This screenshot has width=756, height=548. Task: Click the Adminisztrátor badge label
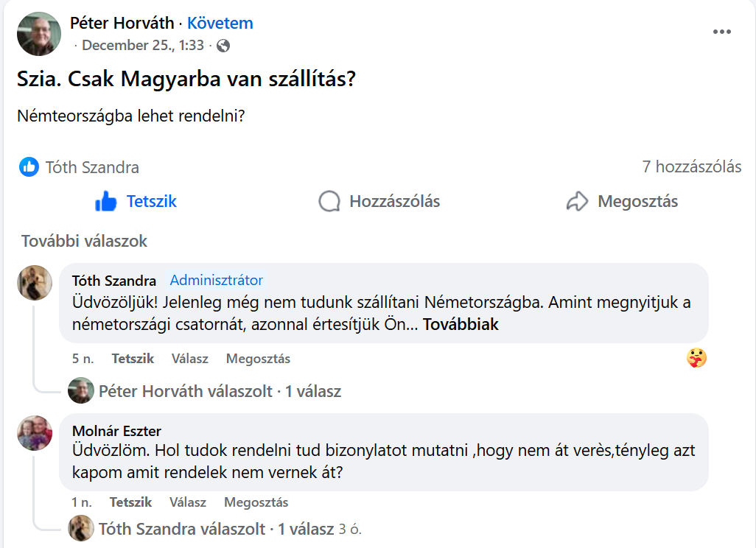coord(216,280)
